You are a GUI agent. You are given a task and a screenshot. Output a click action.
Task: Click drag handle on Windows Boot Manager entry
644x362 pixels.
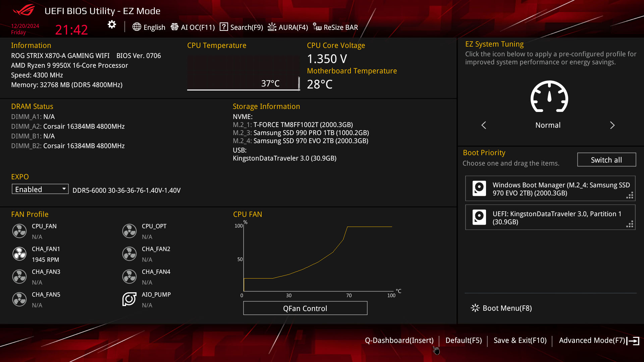(x=630, y=195)
